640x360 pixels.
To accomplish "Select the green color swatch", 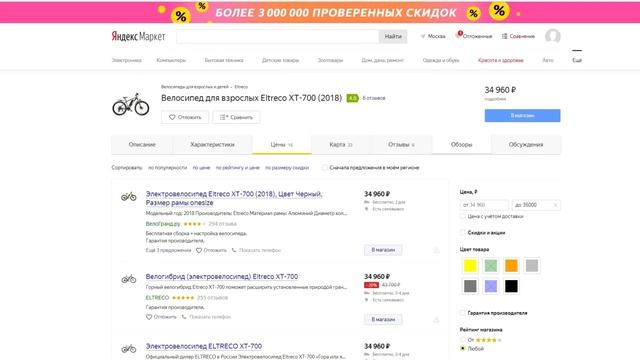I will coord(491,266).
